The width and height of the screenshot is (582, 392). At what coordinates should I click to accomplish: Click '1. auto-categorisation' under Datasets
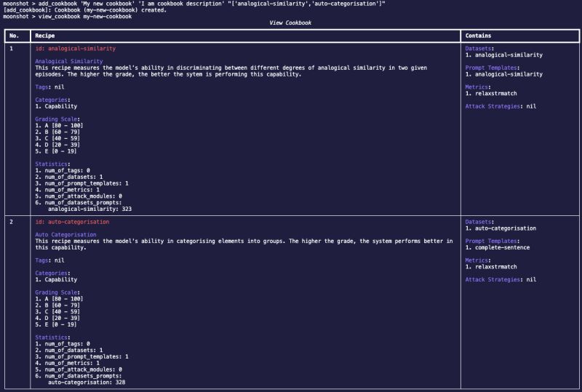[x=501, y=228]
